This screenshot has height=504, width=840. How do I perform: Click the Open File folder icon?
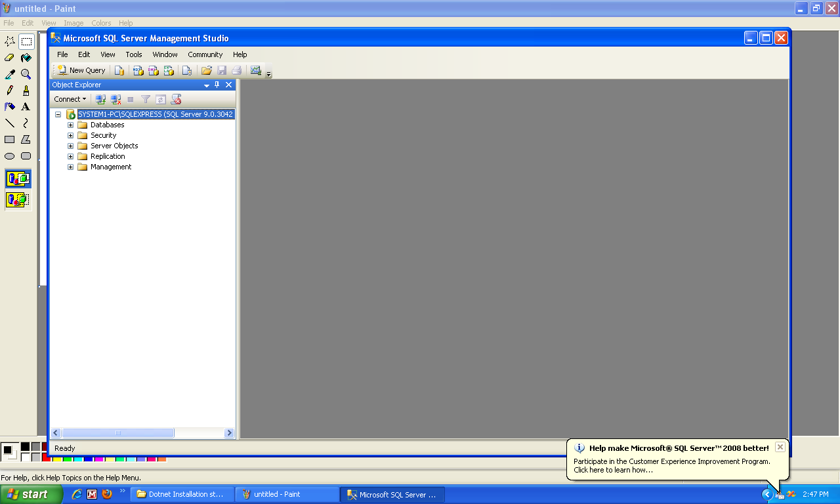coord(206,70)
